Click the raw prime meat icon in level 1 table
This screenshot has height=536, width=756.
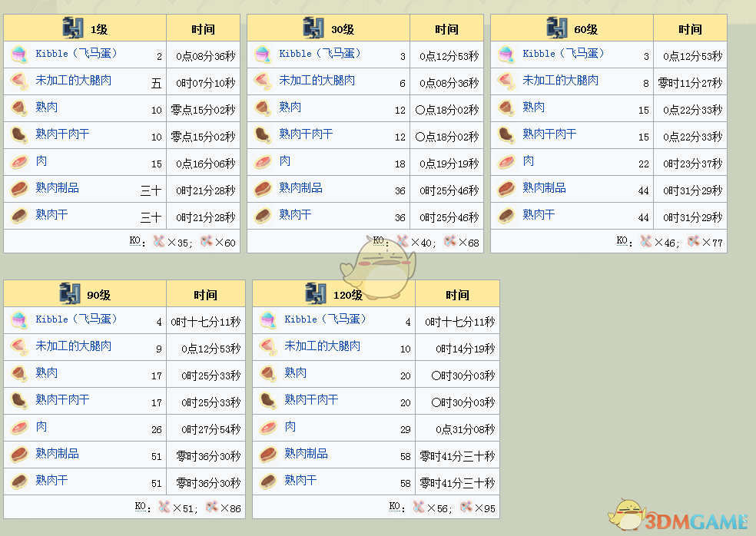(19, 81)
